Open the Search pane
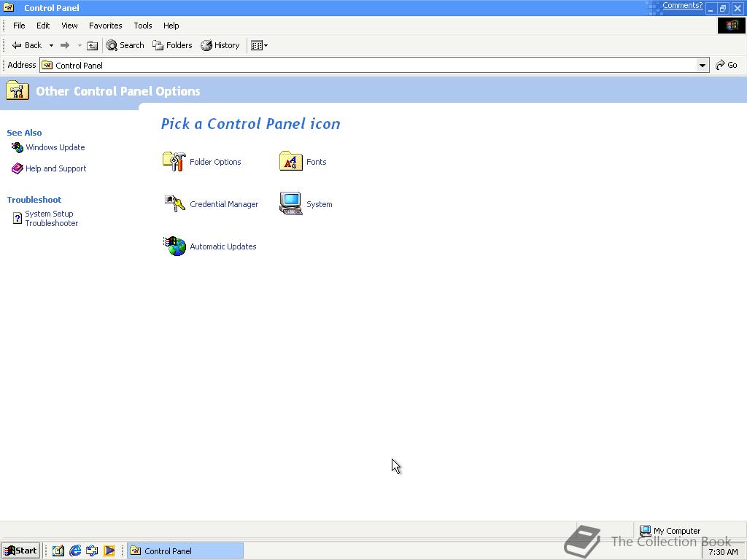 point(125,45)
